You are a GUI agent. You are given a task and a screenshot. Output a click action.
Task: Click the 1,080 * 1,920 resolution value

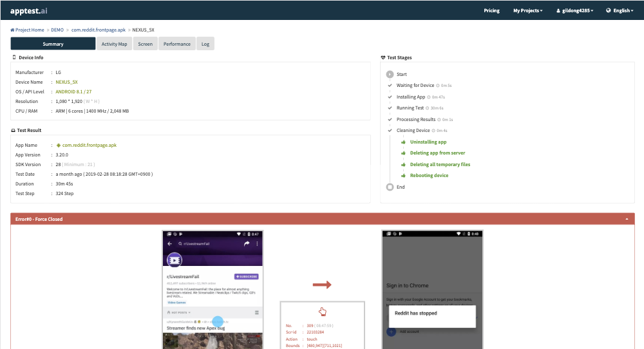[x=69, y=101]
